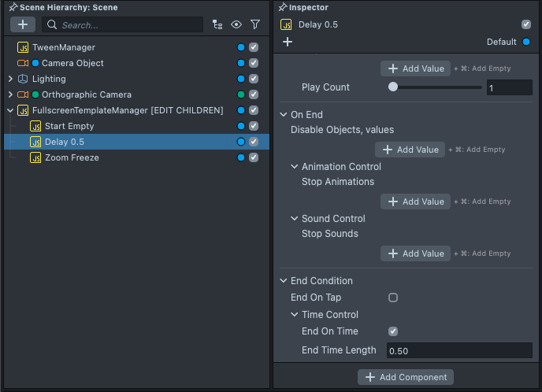Select Start Empty in the hierarchy
The image size is (542, 392).
(x=69, y=126)
